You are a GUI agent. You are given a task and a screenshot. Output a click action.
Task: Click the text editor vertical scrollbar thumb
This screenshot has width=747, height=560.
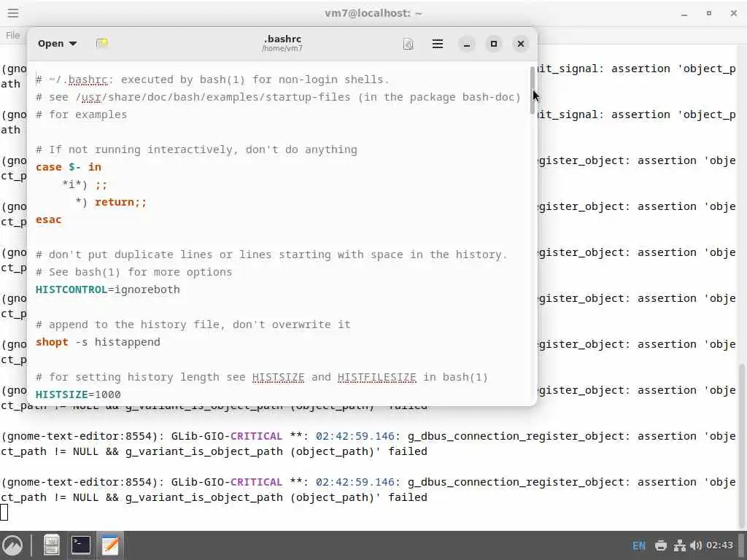tap(532, 90)
